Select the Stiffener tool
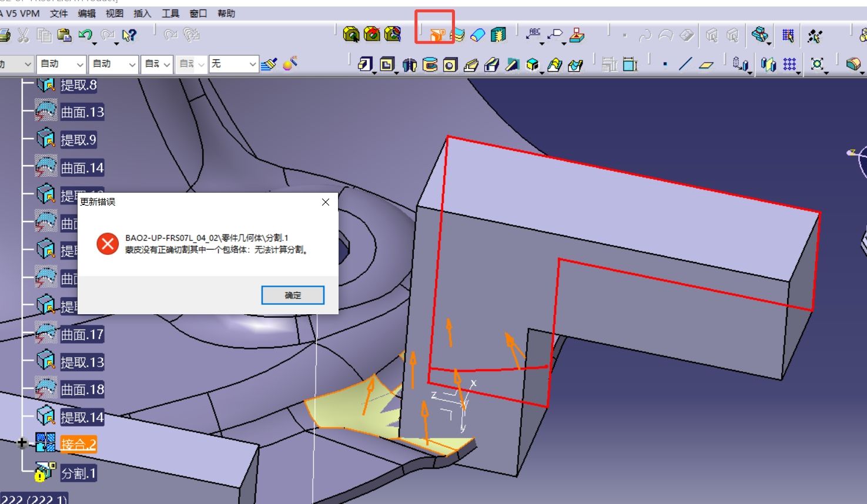 point(512,65)
